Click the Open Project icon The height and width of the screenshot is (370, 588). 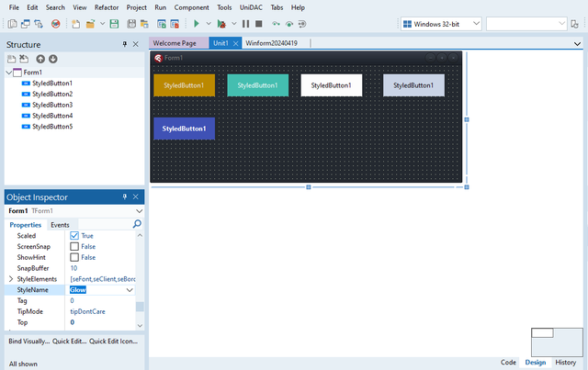144,24
